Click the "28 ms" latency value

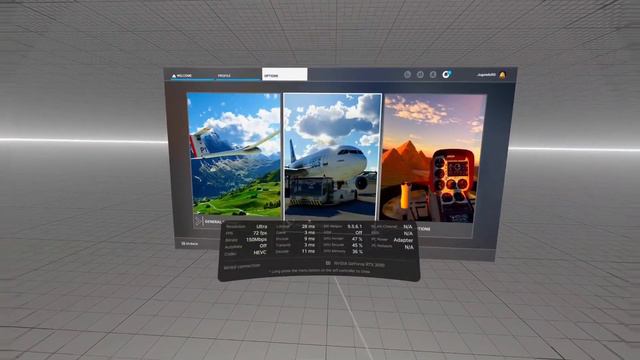tap(308, 226)
